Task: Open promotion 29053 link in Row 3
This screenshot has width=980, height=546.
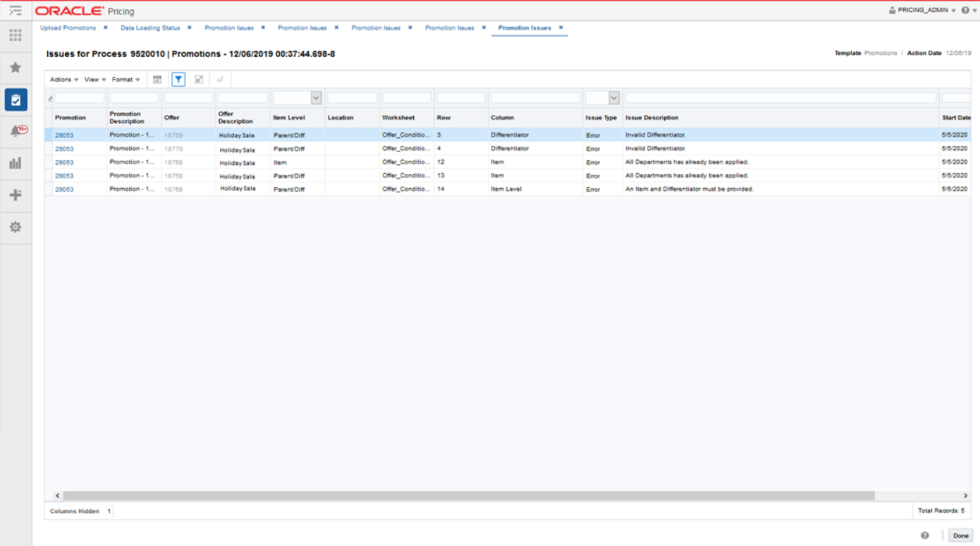Action: coord(64,135)
